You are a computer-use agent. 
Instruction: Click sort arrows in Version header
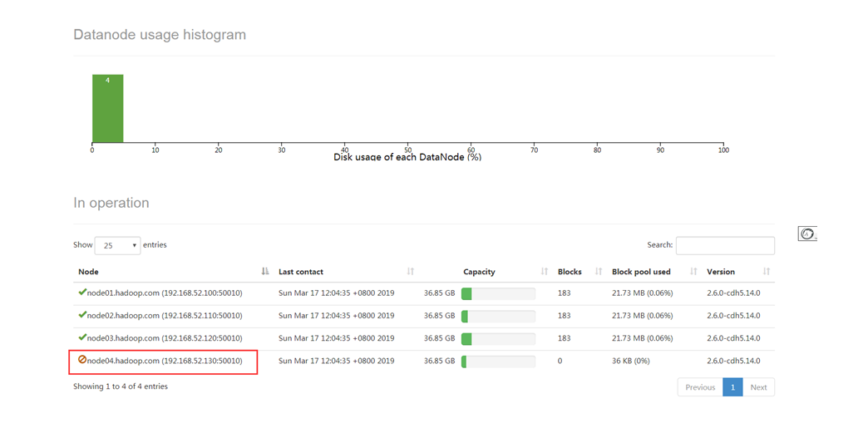(x=767, y=271)
